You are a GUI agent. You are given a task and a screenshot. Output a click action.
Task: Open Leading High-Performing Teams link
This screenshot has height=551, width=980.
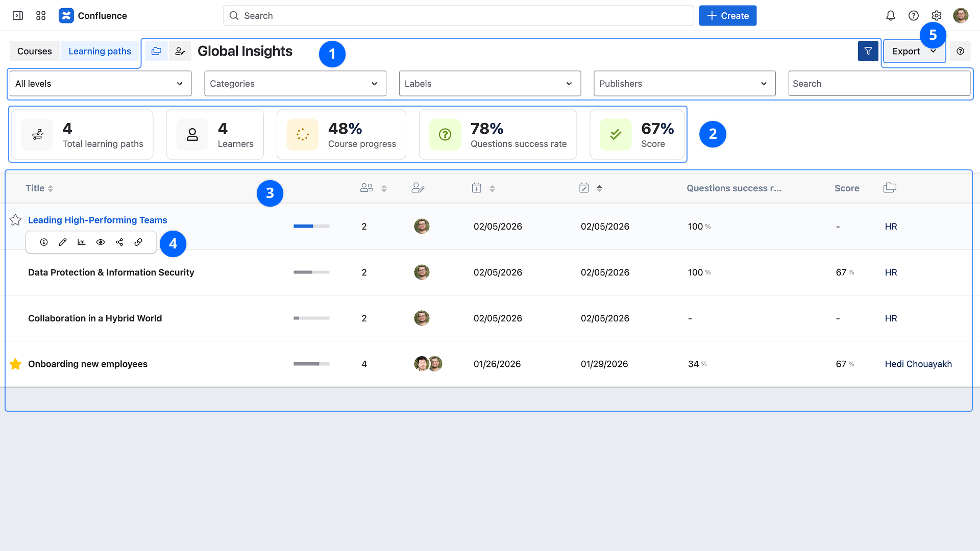(x=97, y=220)
